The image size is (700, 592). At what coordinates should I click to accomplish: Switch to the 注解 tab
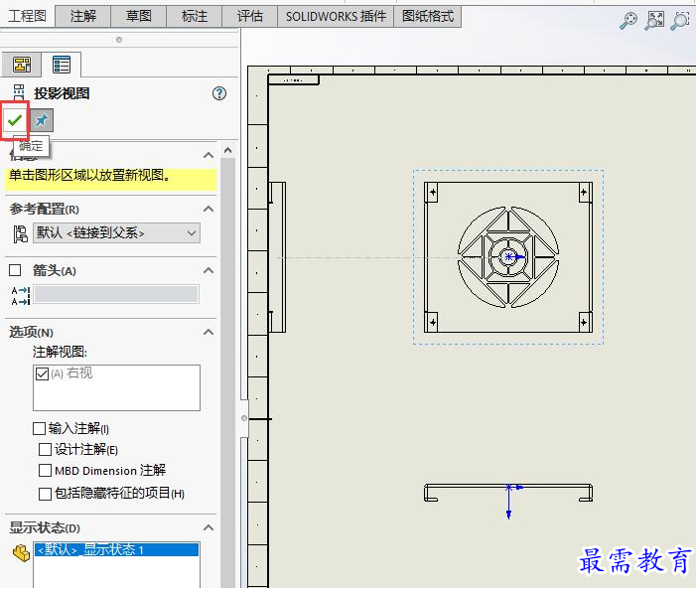(83, 17)
